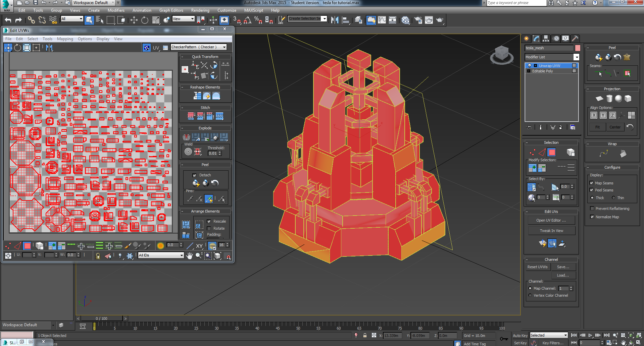
Task: Toggle Peel Seams display checkbox
Action: (592, 190)
